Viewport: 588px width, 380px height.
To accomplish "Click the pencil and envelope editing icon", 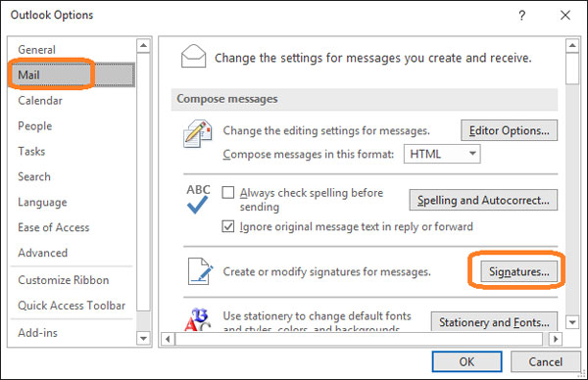I will point(198,134).
